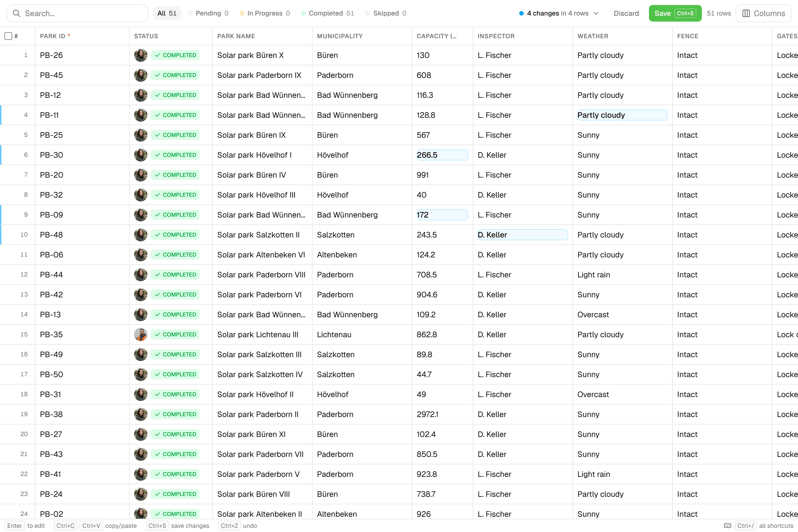798x532 pixels.
Task: Click inspector avatar in PB-35 row
Action: click(x=140, y=334)
